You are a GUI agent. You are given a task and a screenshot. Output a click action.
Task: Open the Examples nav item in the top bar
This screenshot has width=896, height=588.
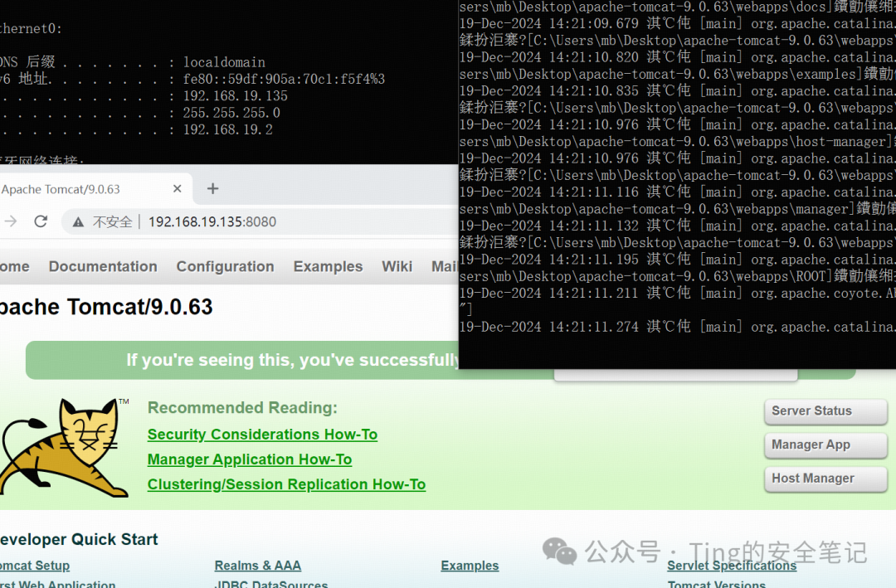[328, 266]
